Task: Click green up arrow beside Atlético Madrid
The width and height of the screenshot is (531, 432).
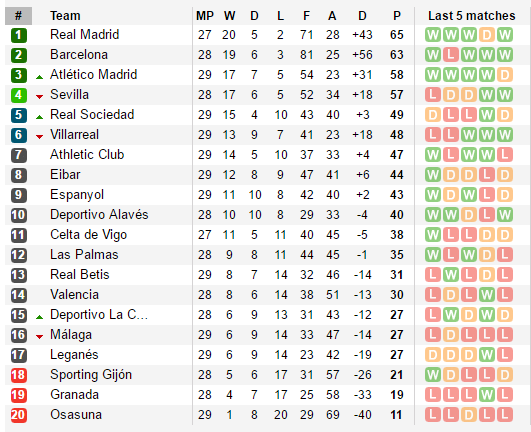Action: [x=40, y=77]
